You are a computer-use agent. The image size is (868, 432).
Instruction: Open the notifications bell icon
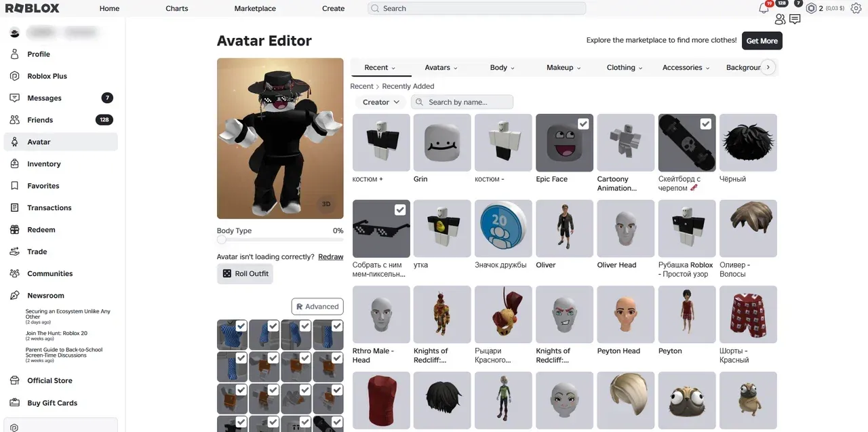pos(764,9)
